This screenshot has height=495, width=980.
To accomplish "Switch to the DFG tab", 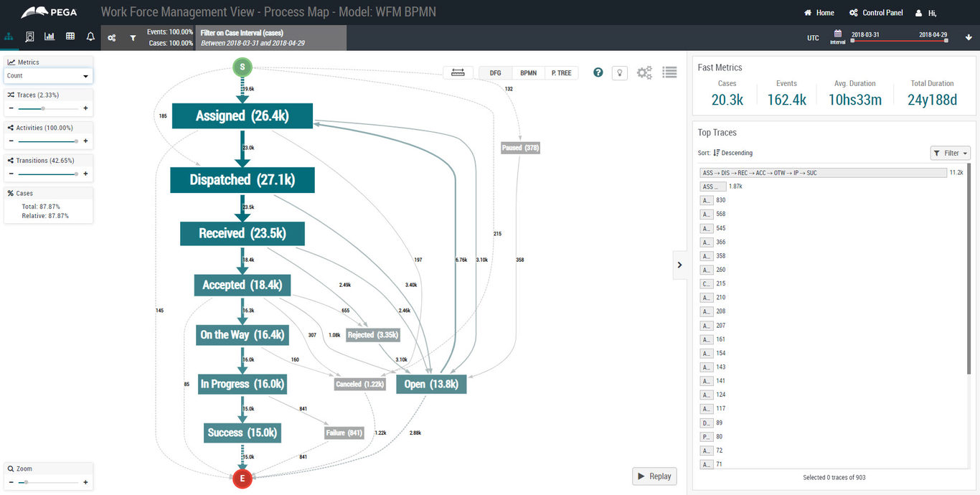I will coord(494,72).
